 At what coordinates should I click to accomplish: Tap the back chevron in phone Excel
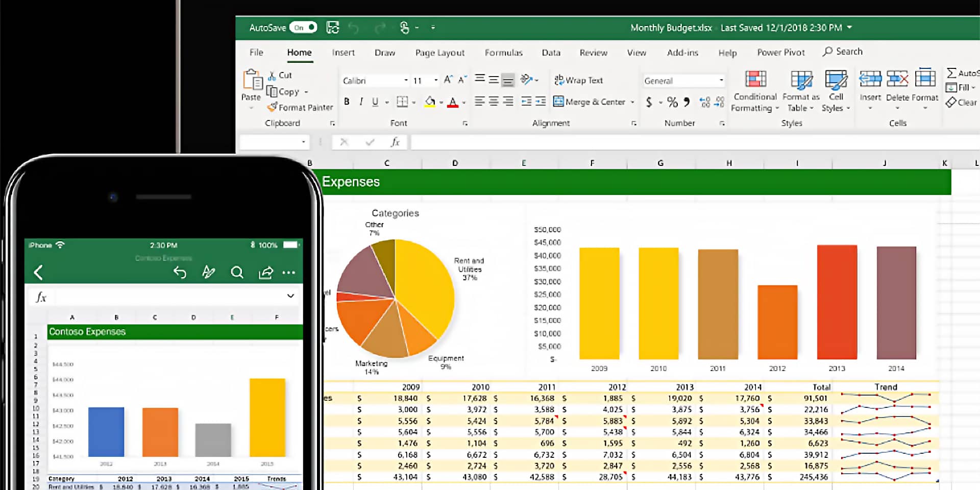tap(38, 273)
